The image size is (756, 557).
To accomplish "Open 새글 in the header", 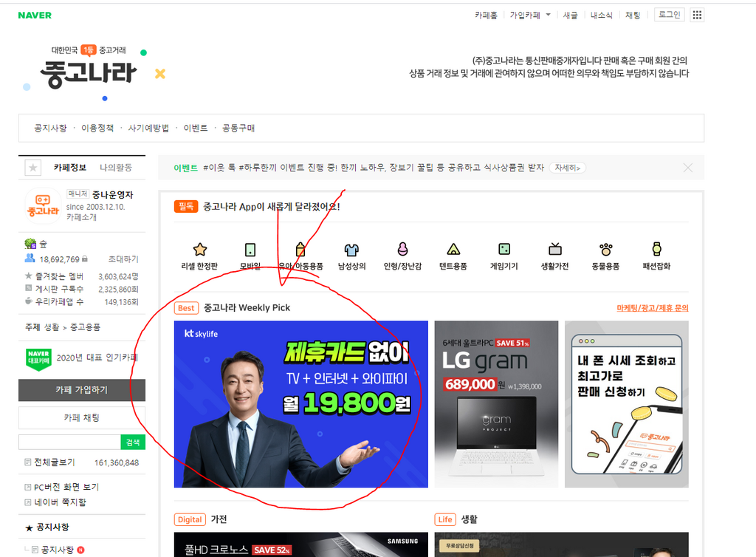I will (x=571, y=16).
